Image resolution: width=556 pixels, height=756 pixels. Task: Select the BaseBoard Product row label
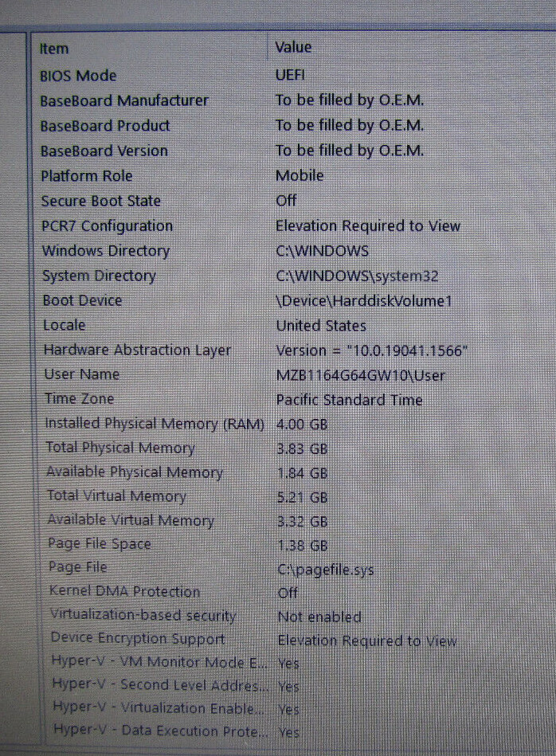coord(105,126)
